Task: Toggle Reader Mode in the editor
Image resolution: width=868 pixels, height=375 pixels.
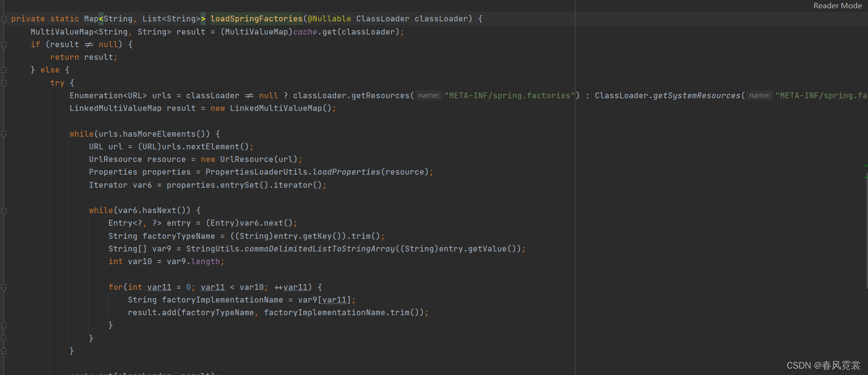Action: 837,6
